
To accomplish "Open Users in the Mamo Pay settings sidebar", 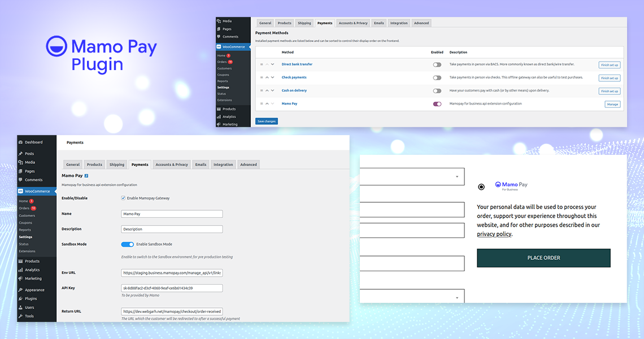I will (x=29, y=307).
